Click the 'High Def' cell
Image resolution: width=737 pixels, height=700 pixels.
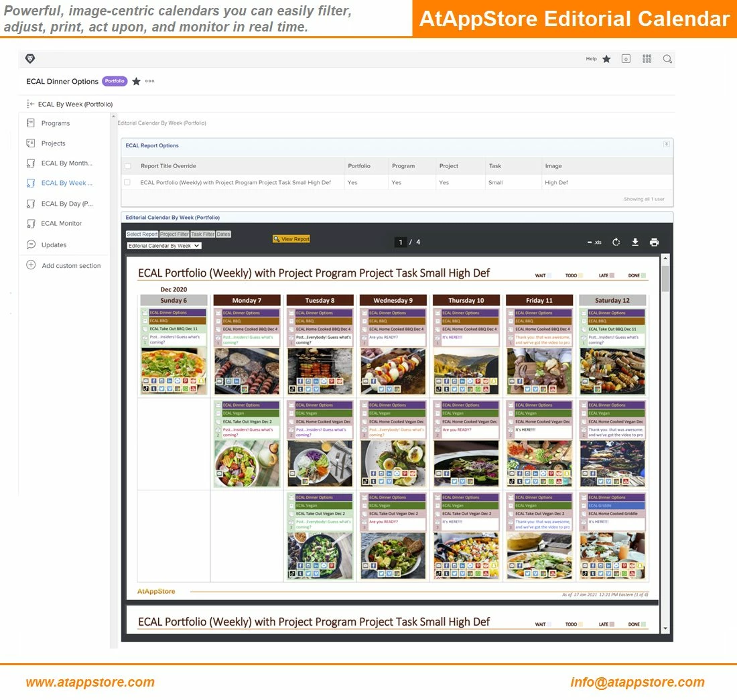point(557,182)
